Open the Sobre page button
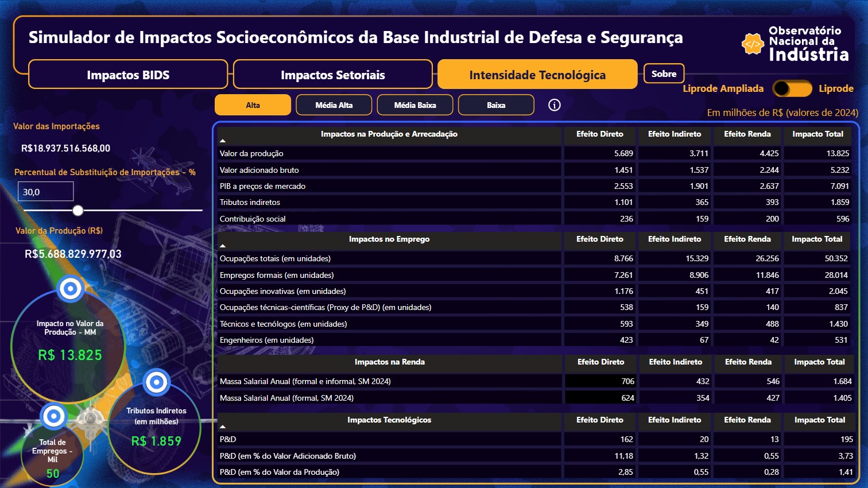This screenshot has height=488, width=868. (x=664, y=73)
